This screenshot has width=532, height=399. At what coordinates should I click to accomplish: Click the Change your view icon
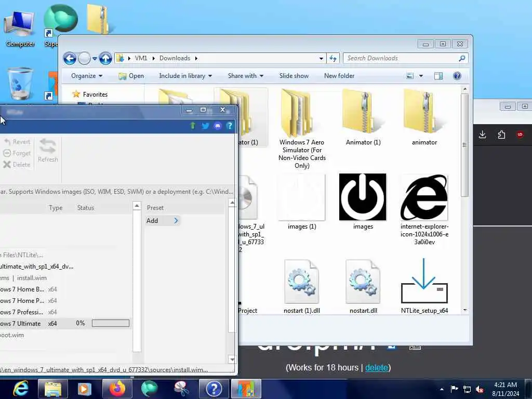pos(410,76)
